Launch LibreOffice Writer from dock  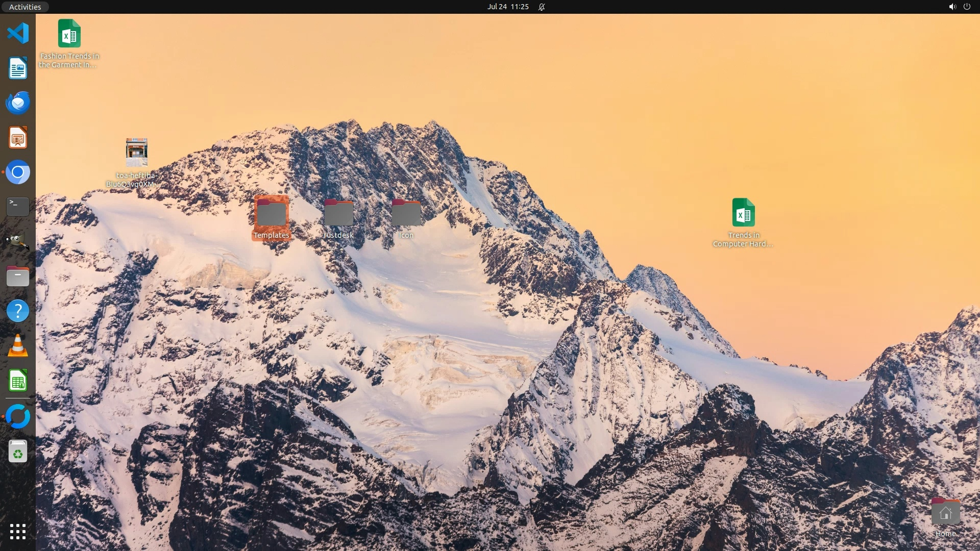point(18,68)
